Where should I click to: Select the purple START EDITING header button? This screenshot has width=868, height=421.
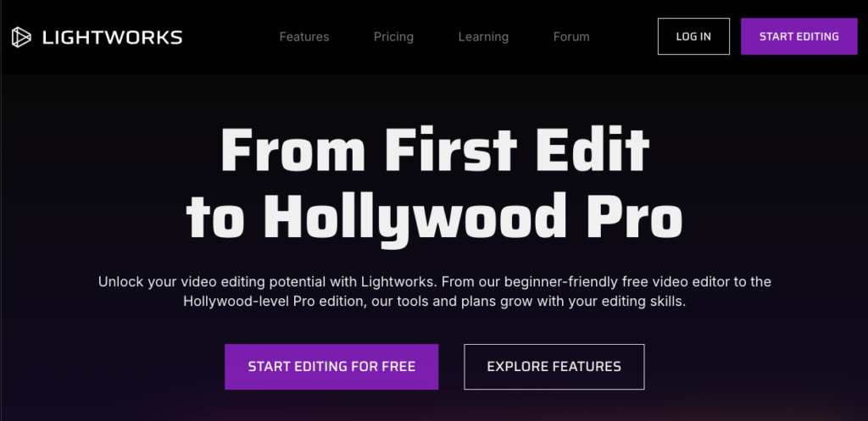[x=798, y=36]
